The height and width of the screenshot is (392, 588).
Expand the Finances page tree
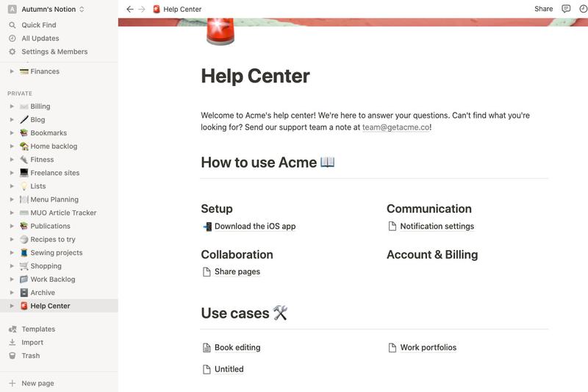coord(12,71)
